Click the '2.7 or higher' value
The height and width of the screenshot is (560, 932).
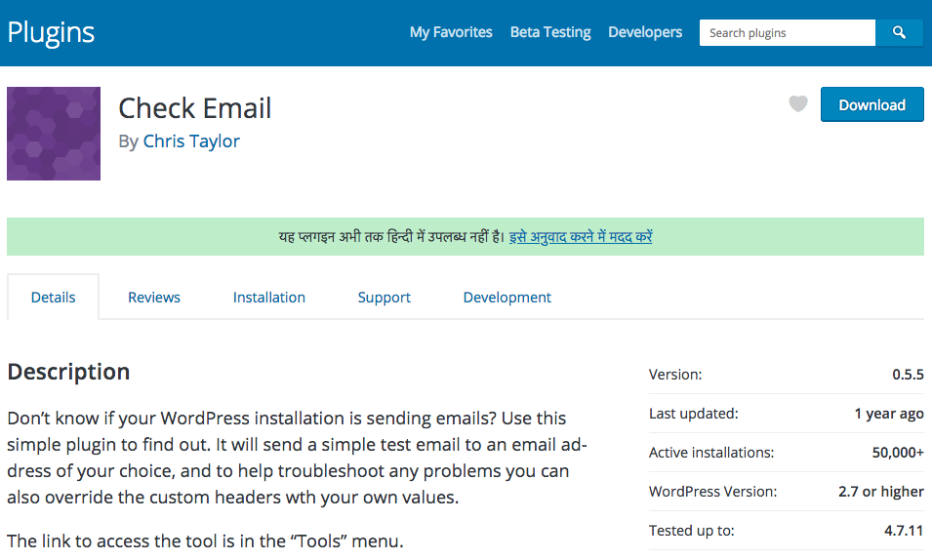881,492
